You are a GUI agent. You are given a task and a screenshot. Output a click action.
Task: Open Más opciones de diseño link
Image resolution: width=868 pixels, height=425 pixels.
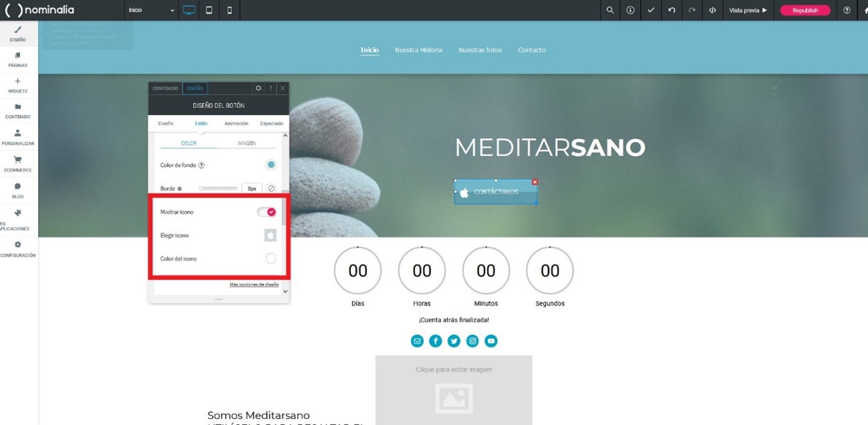pos(254,284)
